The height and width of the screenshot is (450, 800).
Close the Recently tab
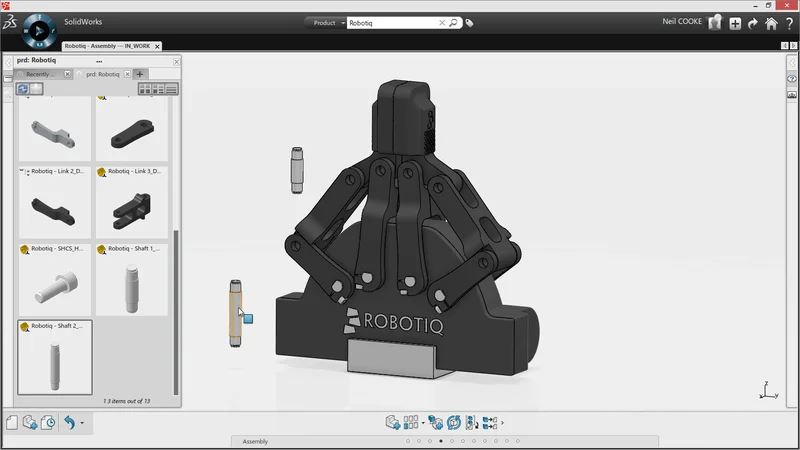67,74
